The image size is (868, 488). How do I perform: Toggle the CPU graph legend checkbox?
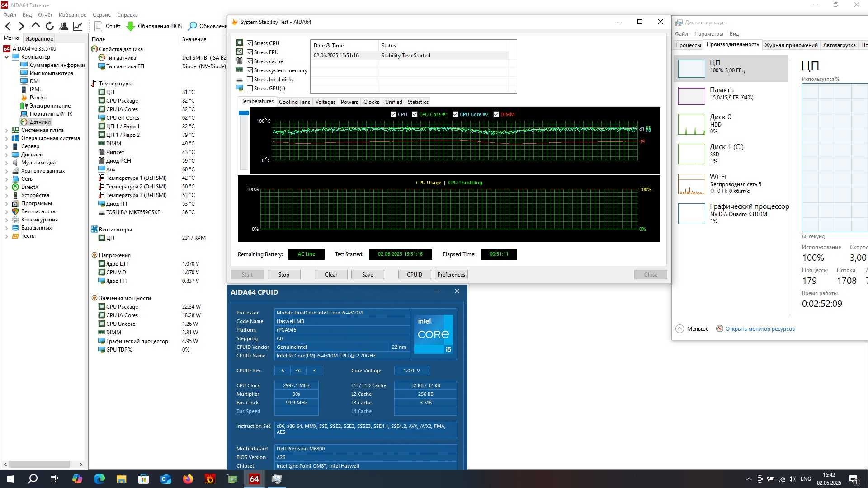point(393,114)
